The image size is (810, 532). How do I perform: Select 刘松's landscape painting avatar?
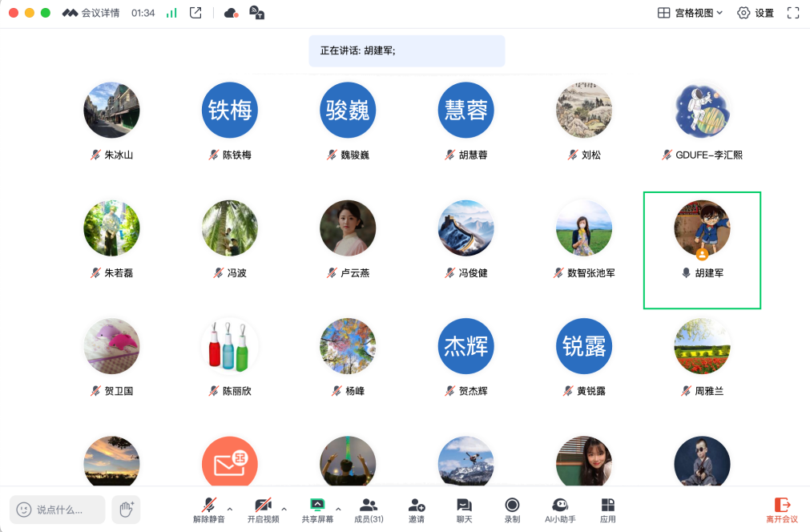(584, 110)
